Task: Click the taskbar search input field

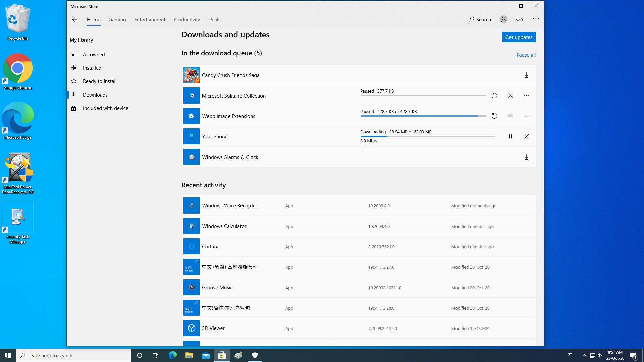Action: 74,355
